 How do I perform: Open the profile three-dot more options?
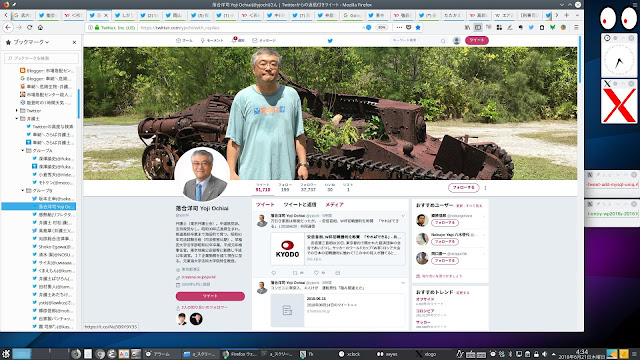(x=485, y=188)
